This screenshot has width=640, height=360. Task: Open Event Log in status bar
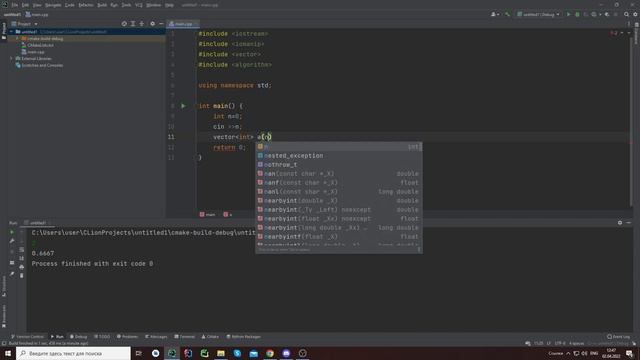pyautogui.click(x=618, y=337)
